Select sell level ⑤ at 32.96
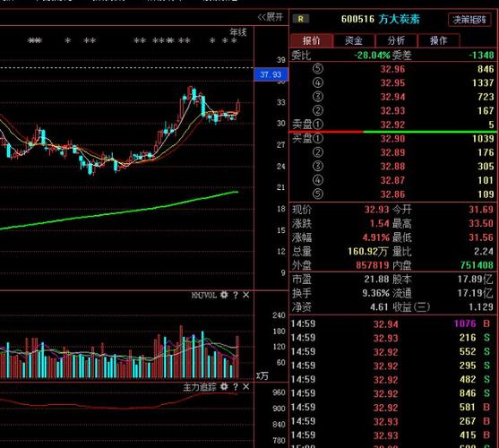The image size is (499, 448). point(393,69)
